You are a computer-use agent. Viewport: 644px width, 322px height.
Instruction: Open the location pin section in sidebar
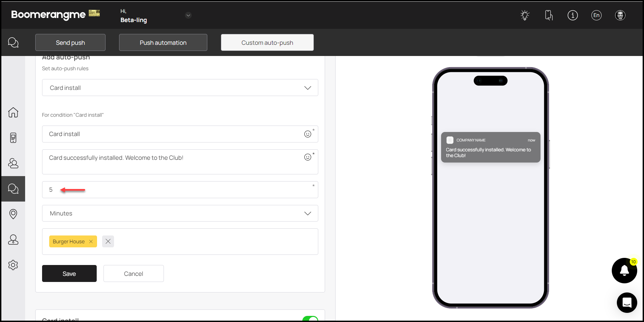point(13,214)
